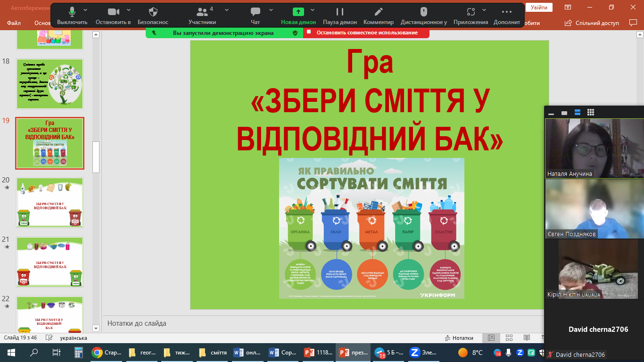Toggle Нотатки notes pane in status bar
Viewport: 644px width, 362px height.
459,338
